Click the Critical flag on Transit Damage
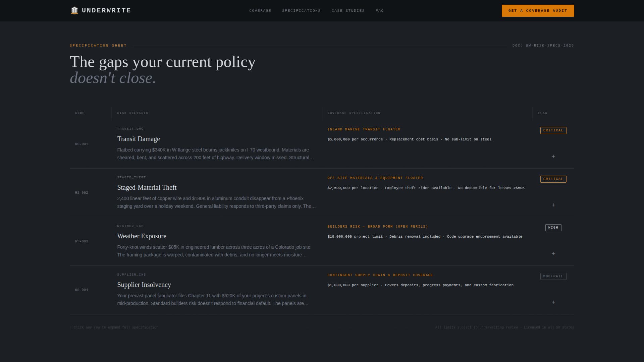The height and width of the screenshot is (362, 644). [x=553, y=130]
